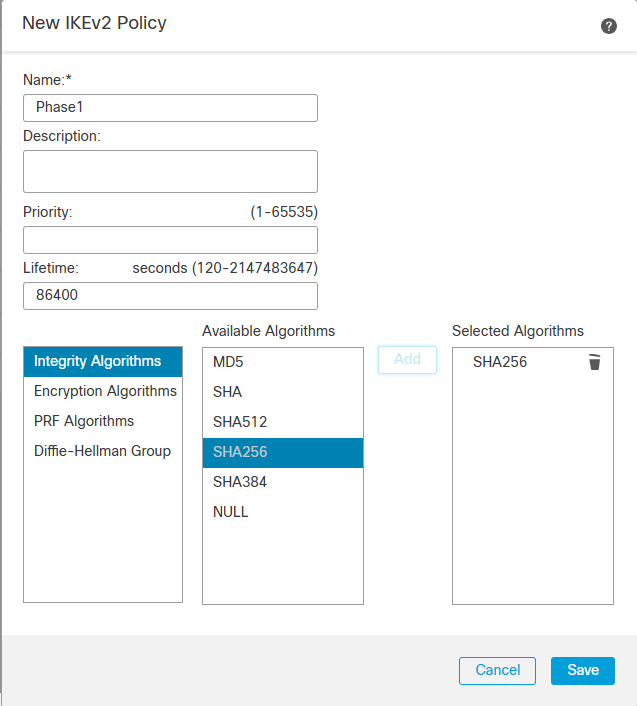The height and width of the screenshot is (706, 637).
Task: Edit the Lifetime seconds field
Action: tap(170, 296)
